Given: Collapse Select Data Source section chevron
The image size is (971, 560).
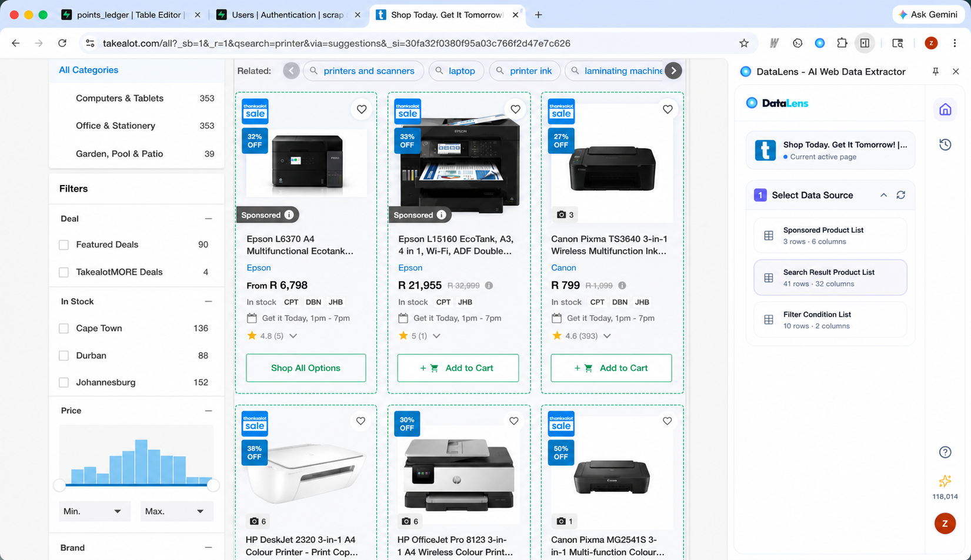Looking at the screenshot, I should [883, 195].
